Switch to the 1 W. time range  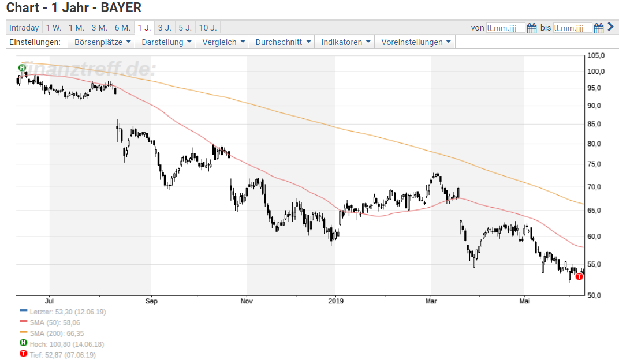pos(53,28)
